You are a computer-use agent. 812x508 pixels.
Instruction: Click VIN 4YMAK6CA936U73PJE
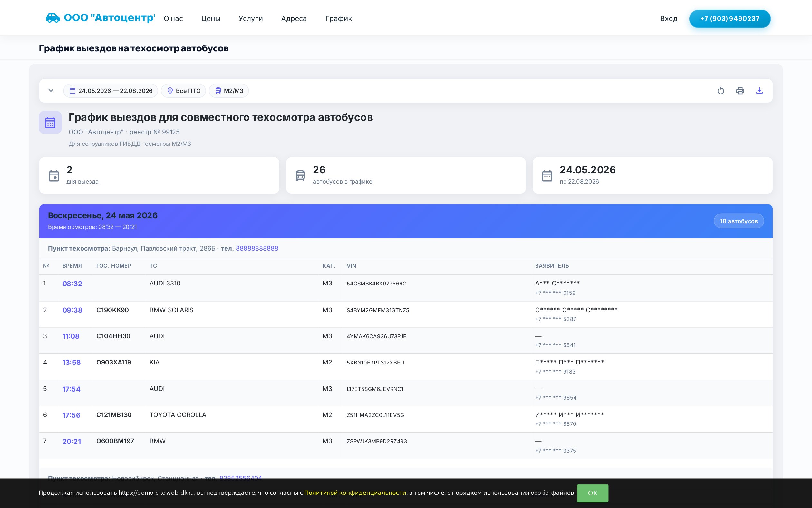376,336
